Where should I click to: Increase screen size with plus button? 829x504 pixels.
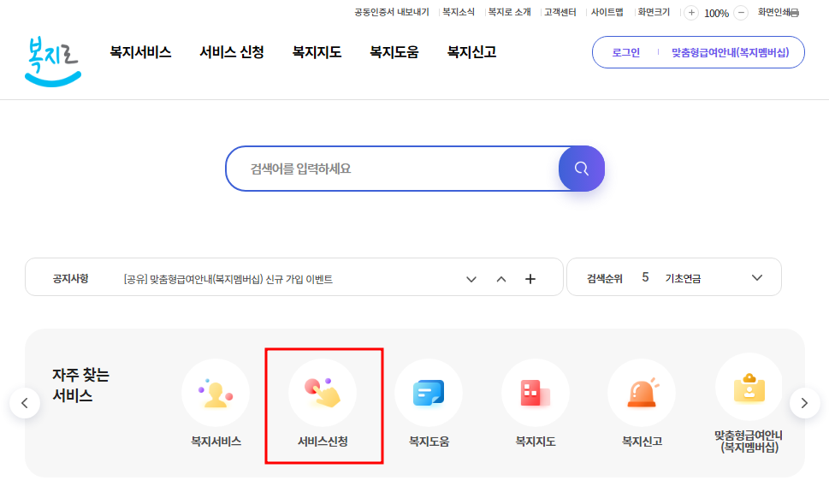click(x=691, y=13)
